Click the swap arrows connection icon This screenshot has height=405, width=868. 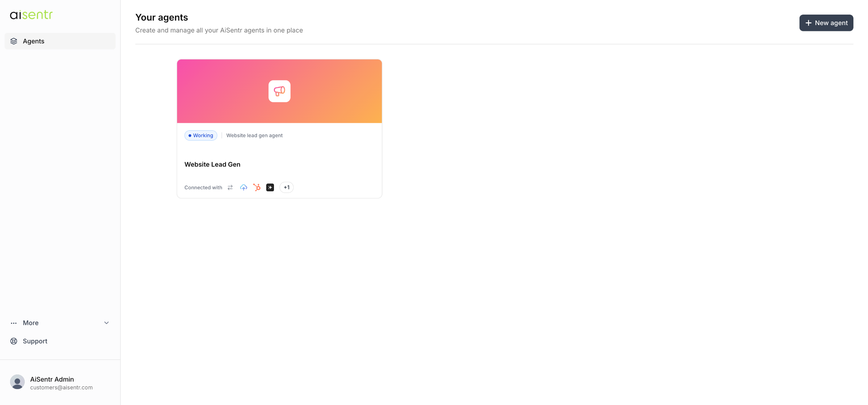pos(230,187)
